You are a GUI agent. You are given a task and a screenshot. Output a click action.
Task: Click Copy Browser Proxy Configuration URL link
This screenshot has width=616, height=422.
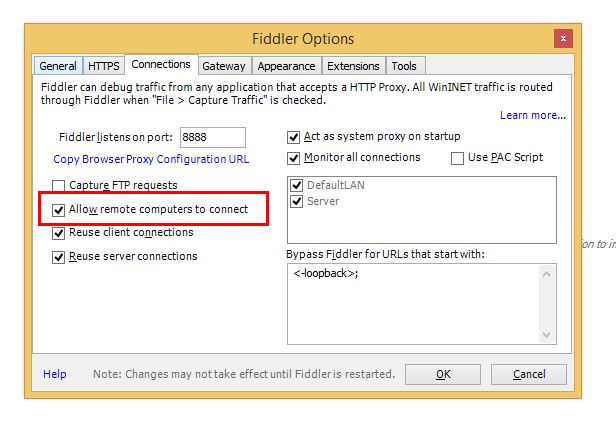[151, 159]
